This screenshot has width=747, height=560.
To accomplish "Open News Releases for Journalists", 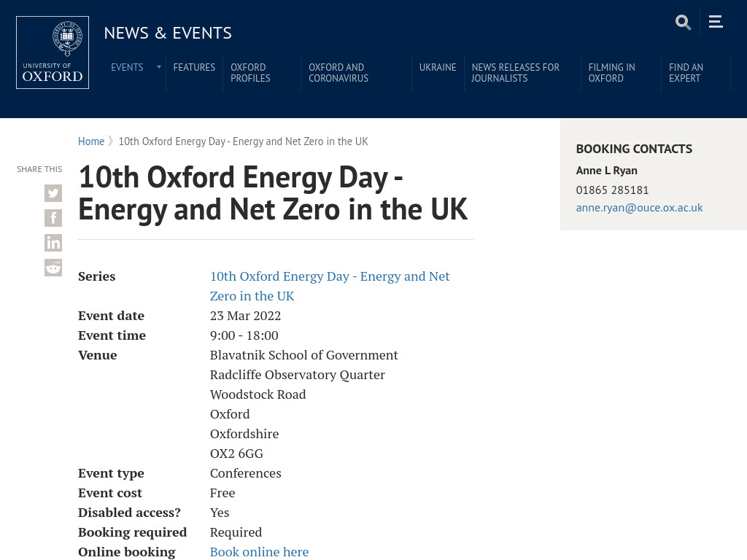I will pyautogui.click(x=516, y=73).
